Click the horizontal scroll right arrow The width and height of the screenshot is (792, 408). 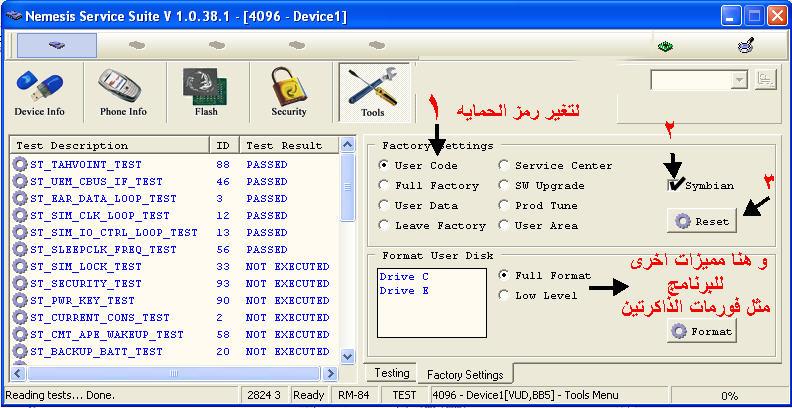[x=330, y=374]
